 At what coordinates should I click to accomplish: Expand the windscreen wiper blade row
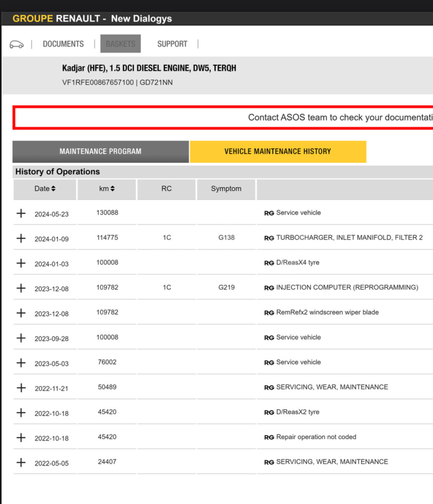[21, 313]
